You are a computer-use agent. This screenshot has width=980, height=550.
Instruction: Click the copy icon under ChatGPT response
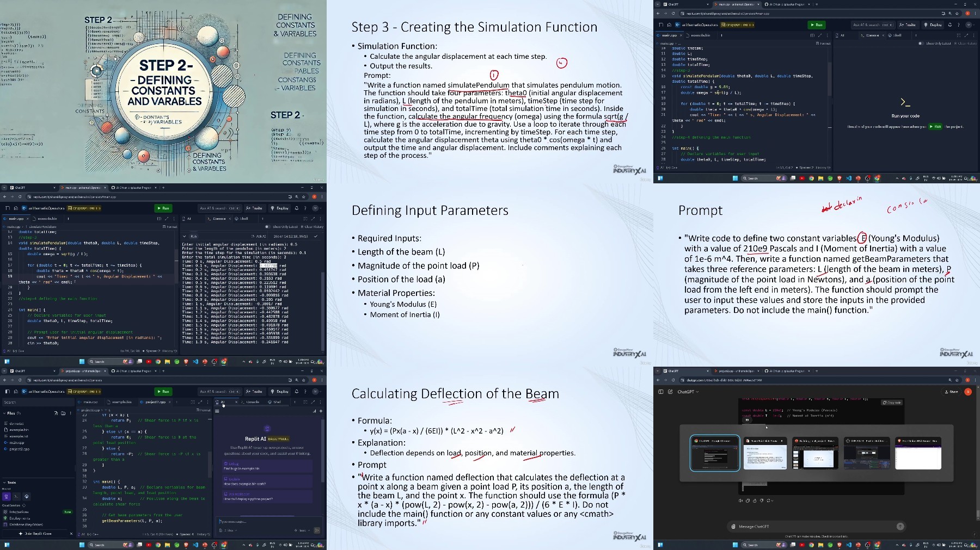click(x=746, y=500)
